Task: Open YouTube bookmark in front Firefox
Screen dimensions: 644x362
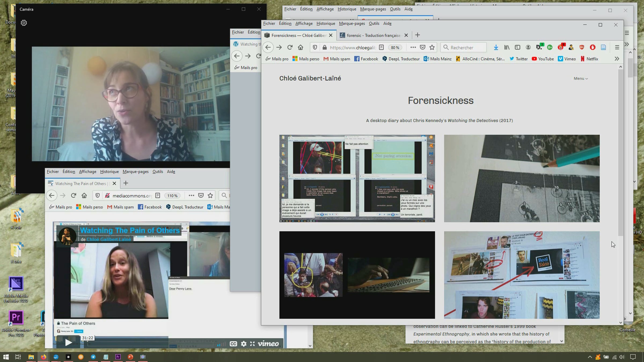Action: [x=543, y=59]
